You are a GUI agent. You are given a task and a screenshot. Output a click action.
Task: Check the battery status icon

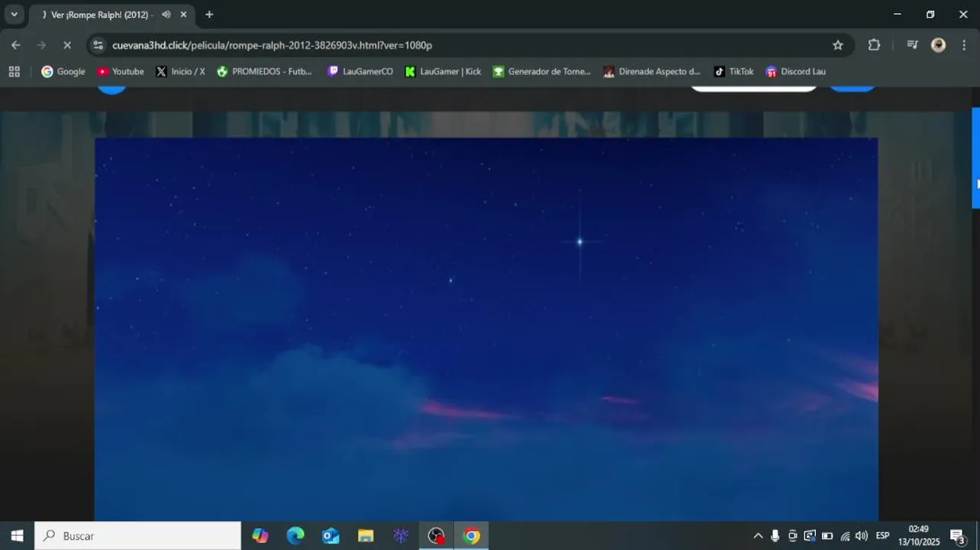tap(827, 535)
